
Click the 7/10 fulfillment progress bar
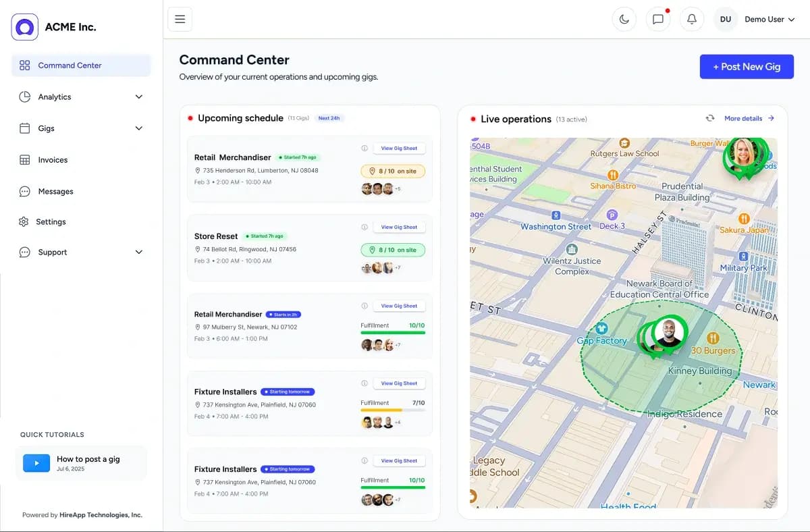tap(393, 410)
